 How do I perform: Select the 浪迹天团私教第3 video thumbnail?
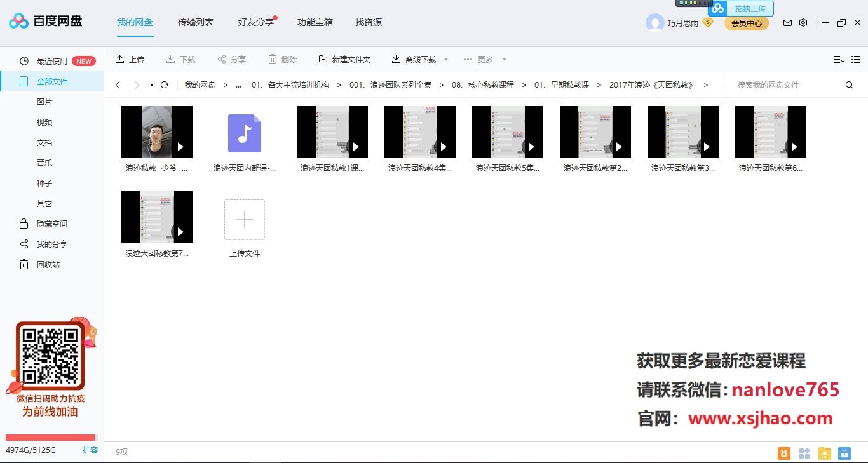(x=683, y=132)
